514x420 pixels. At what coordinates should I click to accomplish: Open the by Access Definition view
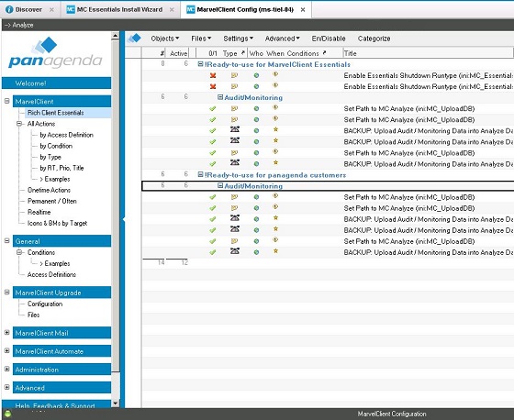point(66,135)
